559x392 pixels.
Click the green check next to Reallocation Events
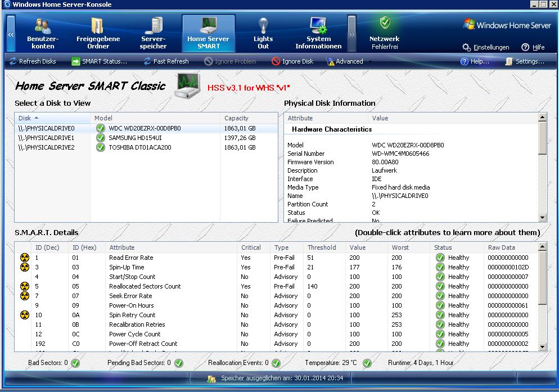[276, 363]
